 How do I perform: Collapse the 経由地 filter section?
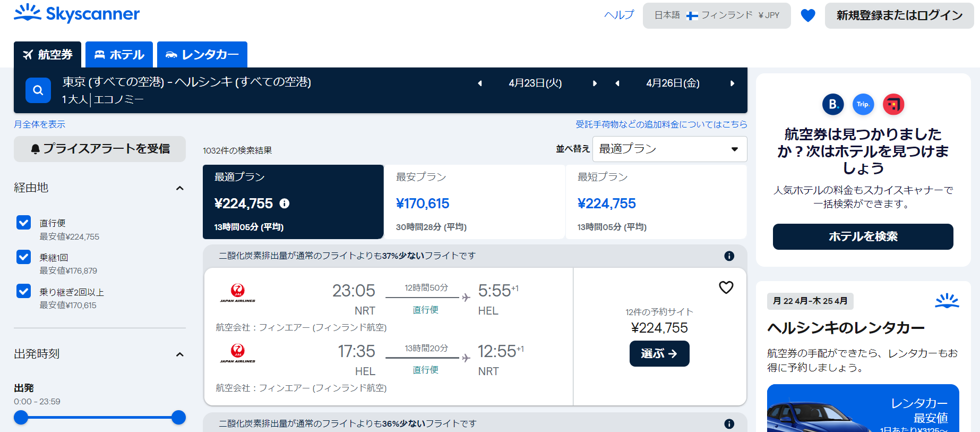click(x=180, y=188)
